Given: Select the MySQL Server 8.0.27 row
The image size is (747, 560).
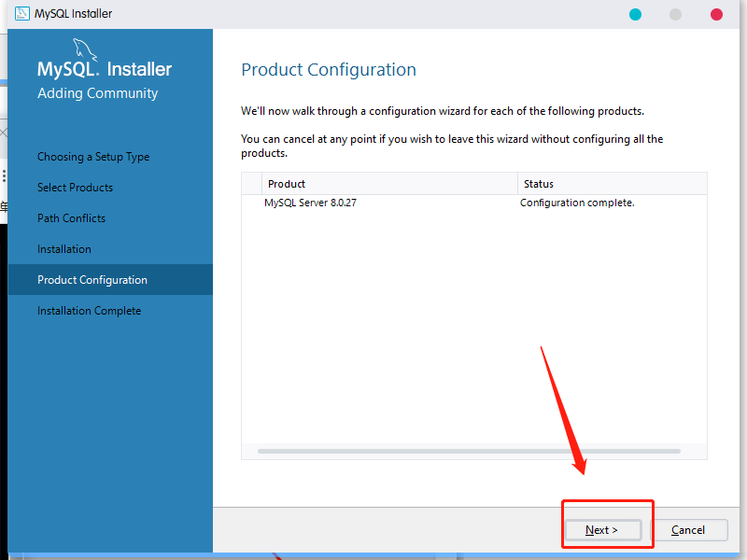Looking at the screenshot, I should click(474, 203).
